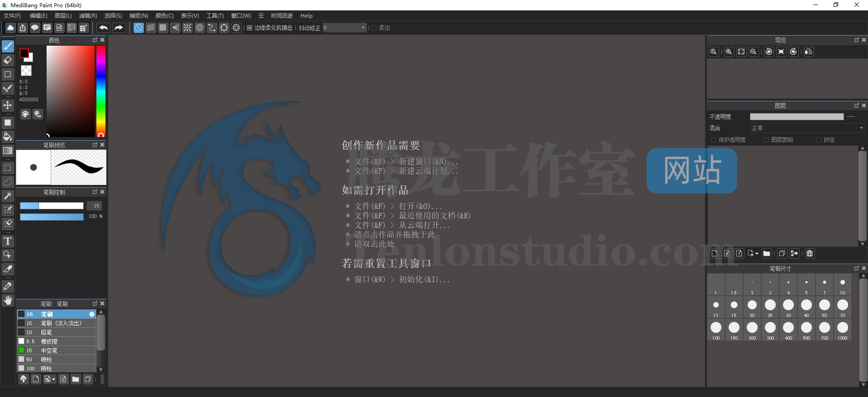Screen dimensions: 868x397
Task: Toggle 边缘柔化抗锯齿 checkbox
Action: point(249,28)
